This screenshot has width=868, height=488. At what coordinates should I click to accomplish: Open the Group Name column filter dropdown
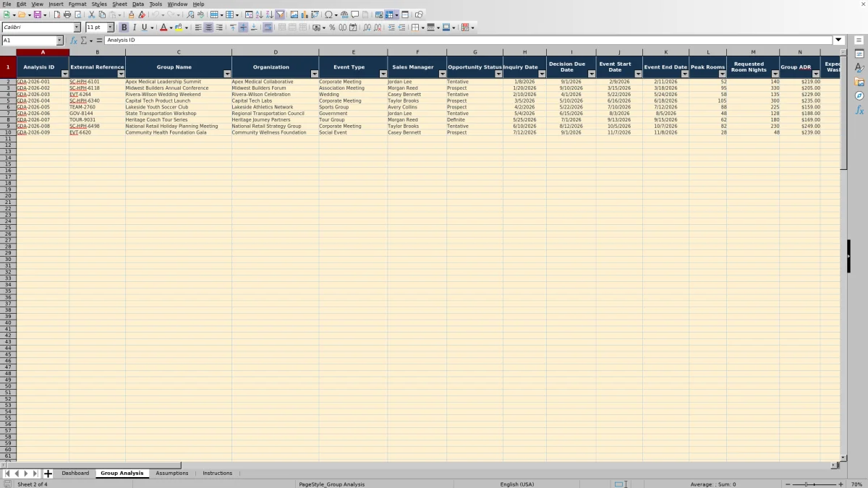point(227,74)
